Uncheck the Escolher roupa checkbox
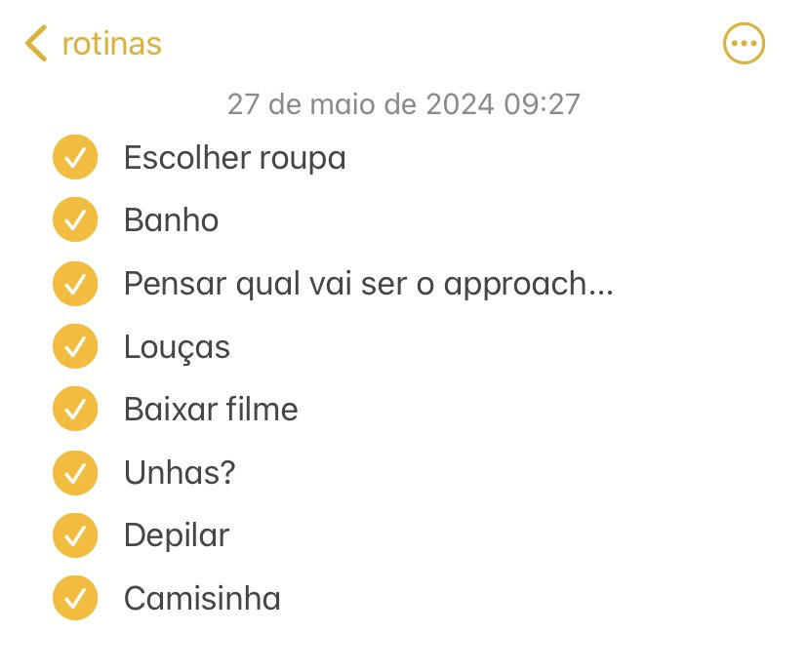Image resolution: width=808 pixels, height=672 pixels. point(75,157)
